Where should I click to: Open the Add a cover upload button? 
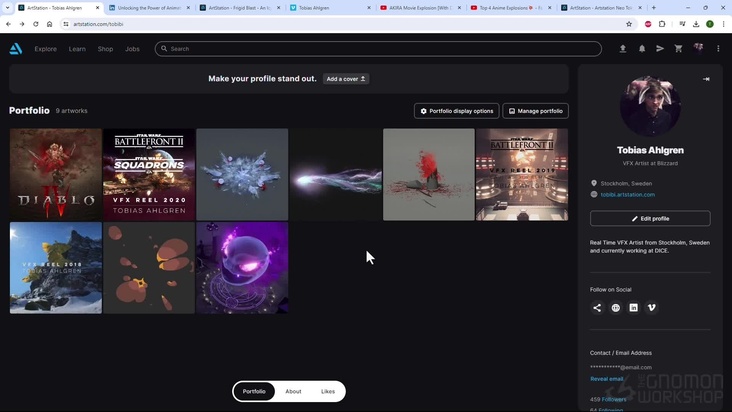pos(346,79)
